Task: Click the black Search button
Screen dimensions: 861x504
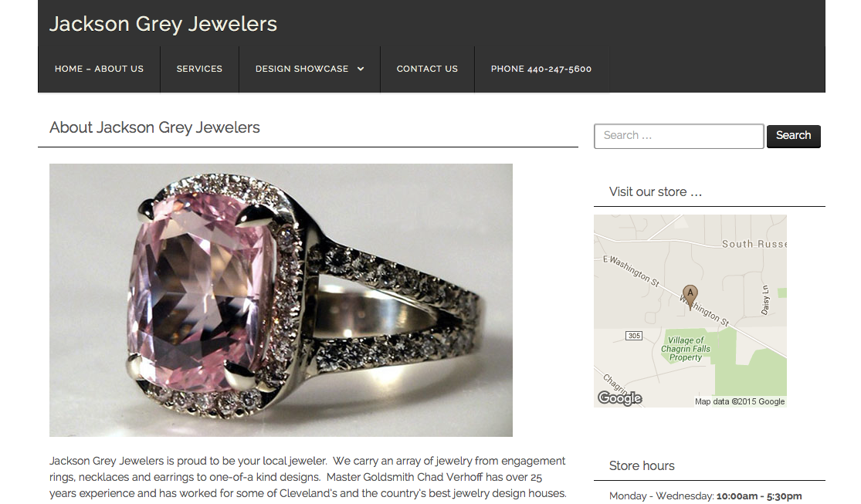Action: click(794, 136)
